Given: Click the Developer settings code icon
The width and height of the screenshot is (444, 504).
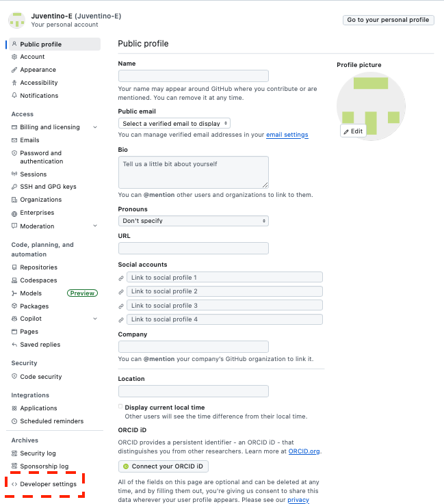Looking at the screenshot, I should [x=14, y=484].
